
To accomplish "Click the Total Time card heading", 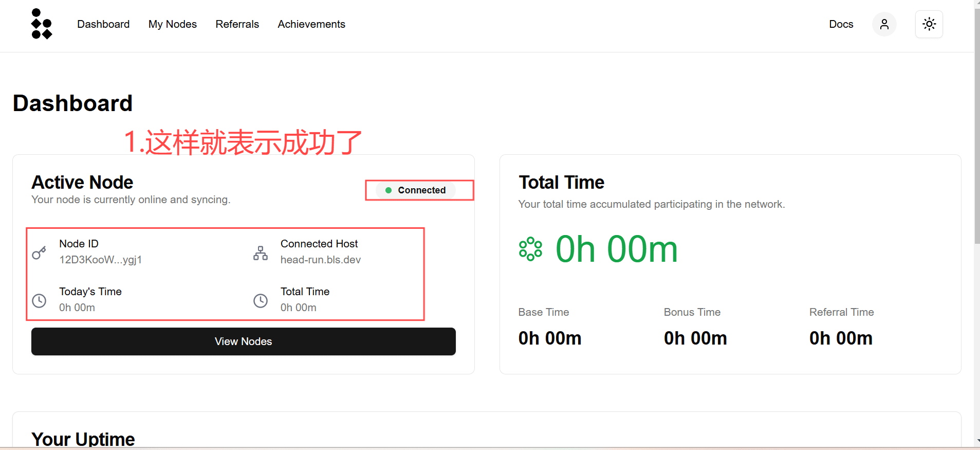I will [x=561, y=183].
